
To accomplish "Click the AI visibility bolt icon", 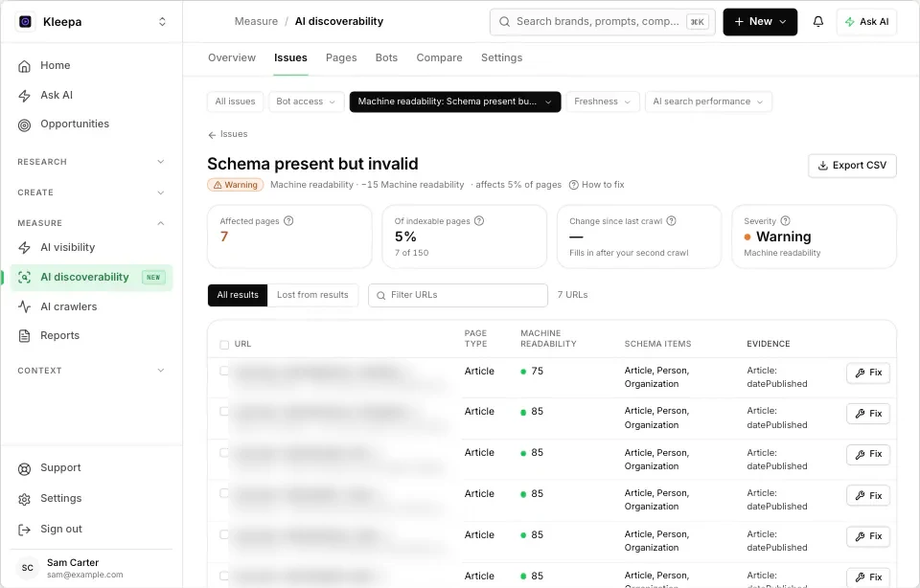I will tap(24, 247).
